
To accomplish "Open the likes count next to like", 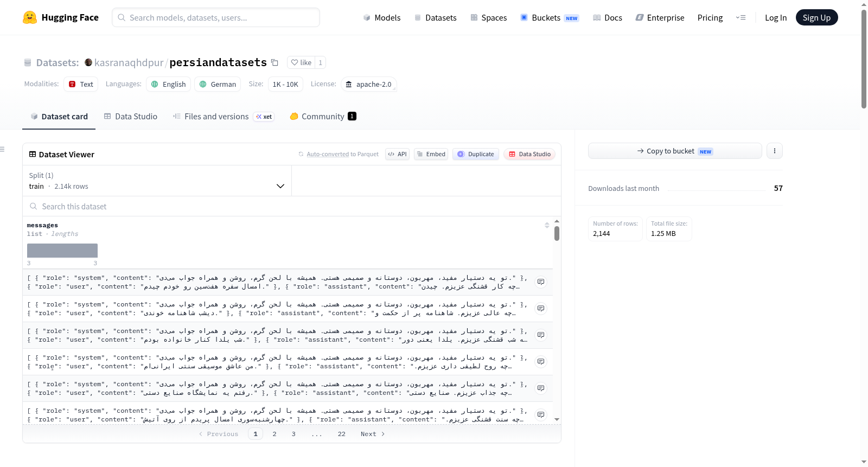I will [321, 62].
